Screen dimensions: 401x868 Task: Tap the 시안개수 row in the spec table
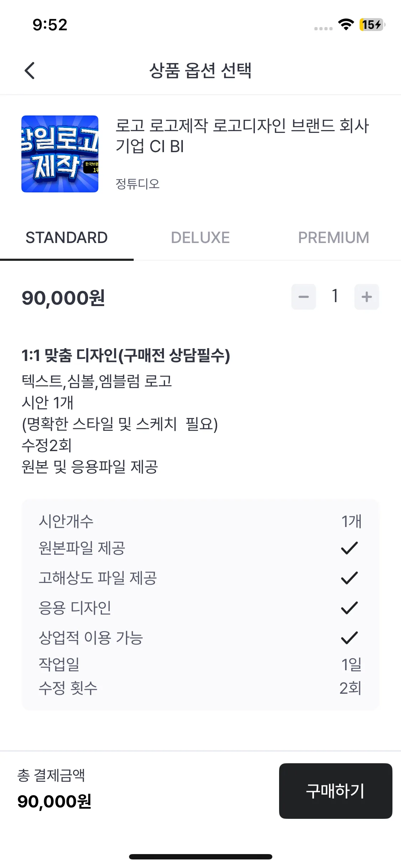point(200,521)
